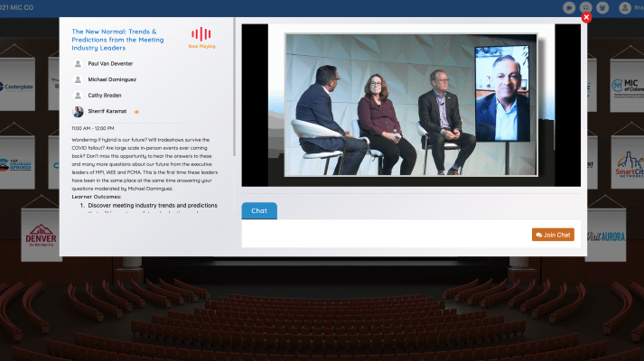
Task: Select the Chat tab
Action: tap(259, 210)
